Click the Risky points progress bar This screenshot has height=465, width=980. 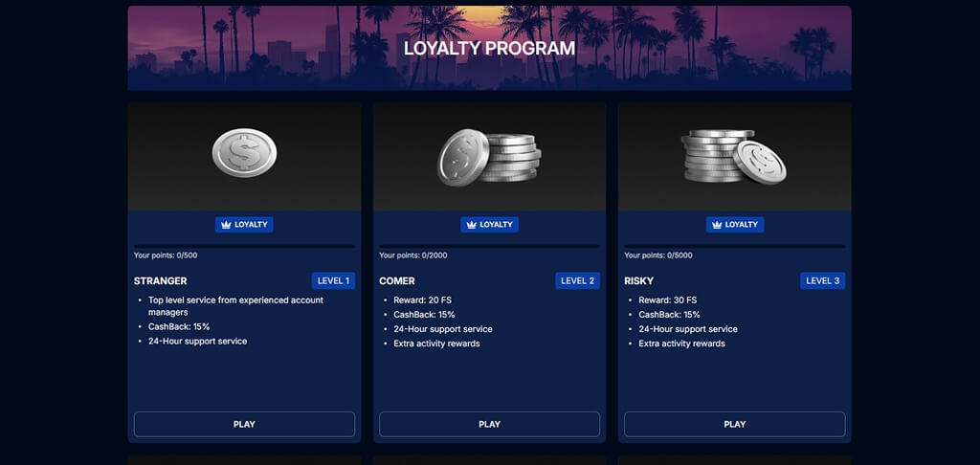(735, 246)
